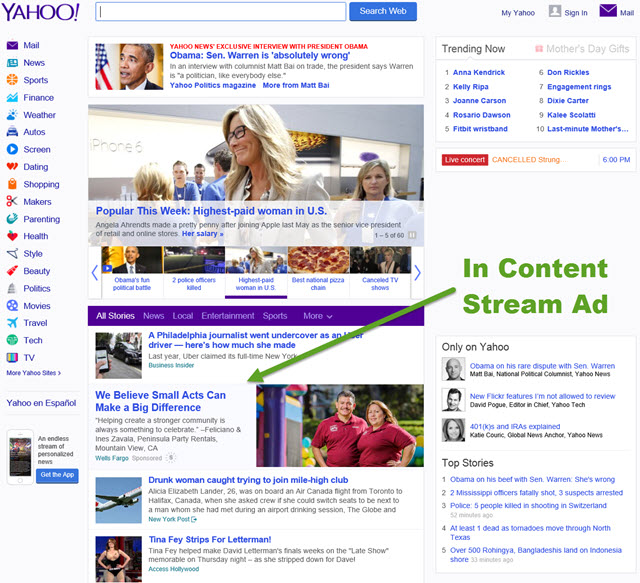
Task: Select the Tech globe icon
Action: [x=12, y=340]
